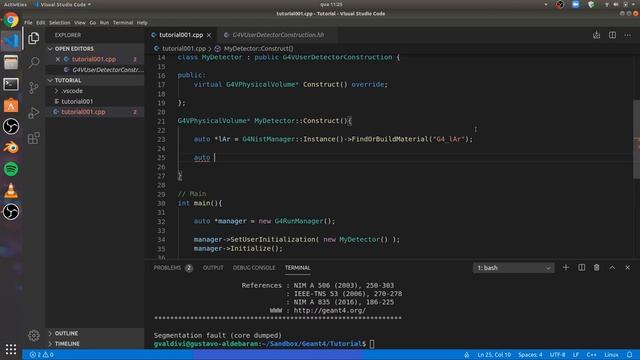Change indentation via Spaces: 4

530,355
